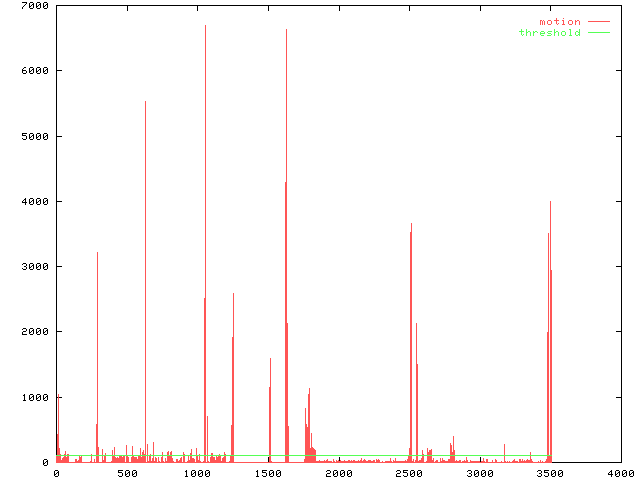Select the green threshold legend line sample
Image resolution: width=640 pixels, height=480 pixels.
click(598, 33)
